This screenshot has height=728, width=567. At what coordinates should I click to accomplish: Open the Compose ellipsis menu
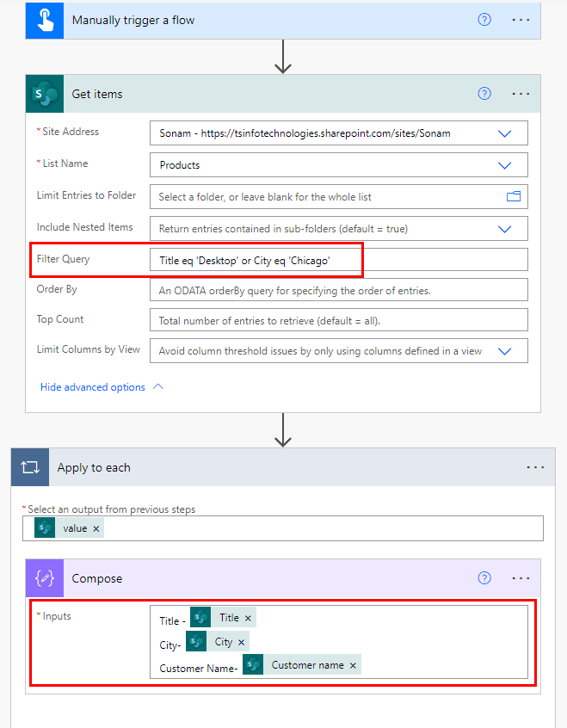tap(521, 578)
